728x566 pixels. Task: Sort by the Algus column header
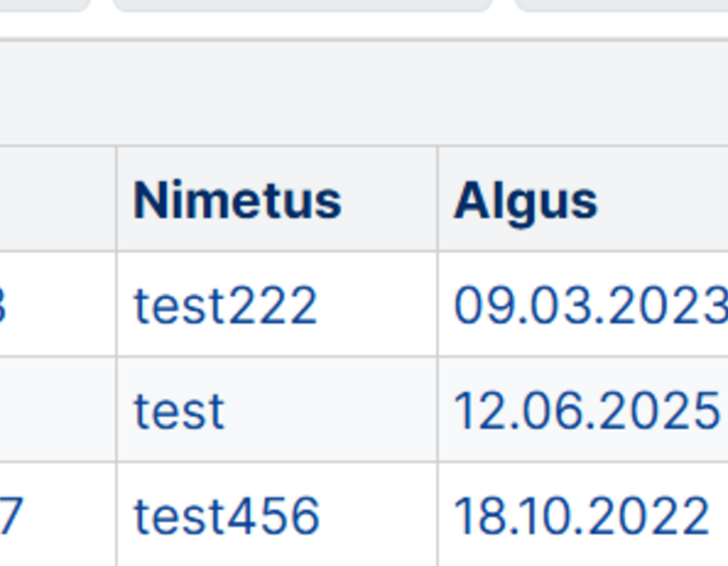(x=526, y=202)
